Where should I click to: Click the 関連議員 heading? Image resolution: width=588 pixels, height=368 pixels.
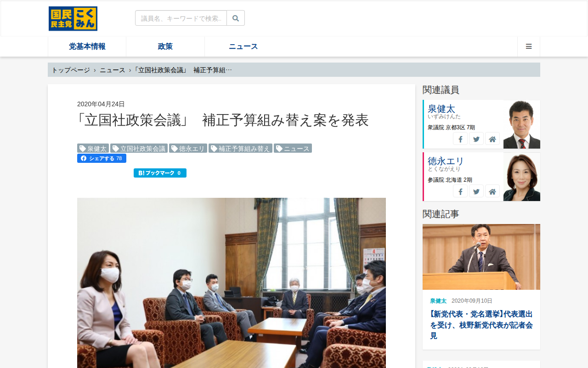point(441,90)
